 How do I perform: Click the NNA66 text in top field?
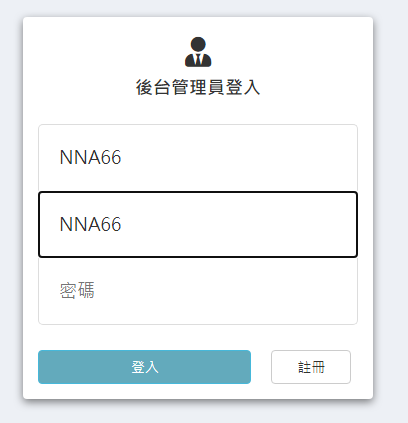point(90,157)
